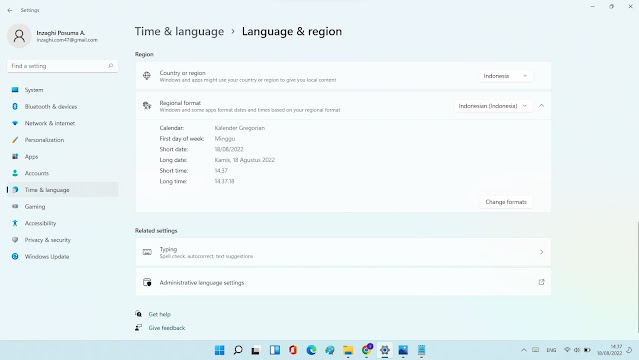
Task: Open taskbar clock showing 14.37
Action: coord(610,350)
